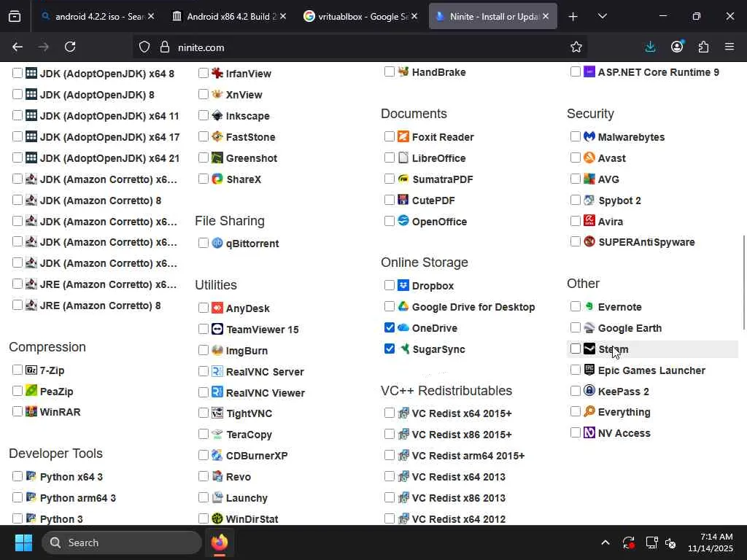Viewport: 747px width, 560px height.
Task: Tick the Python x64 3 checkbox
Action: tap(18, 476)
